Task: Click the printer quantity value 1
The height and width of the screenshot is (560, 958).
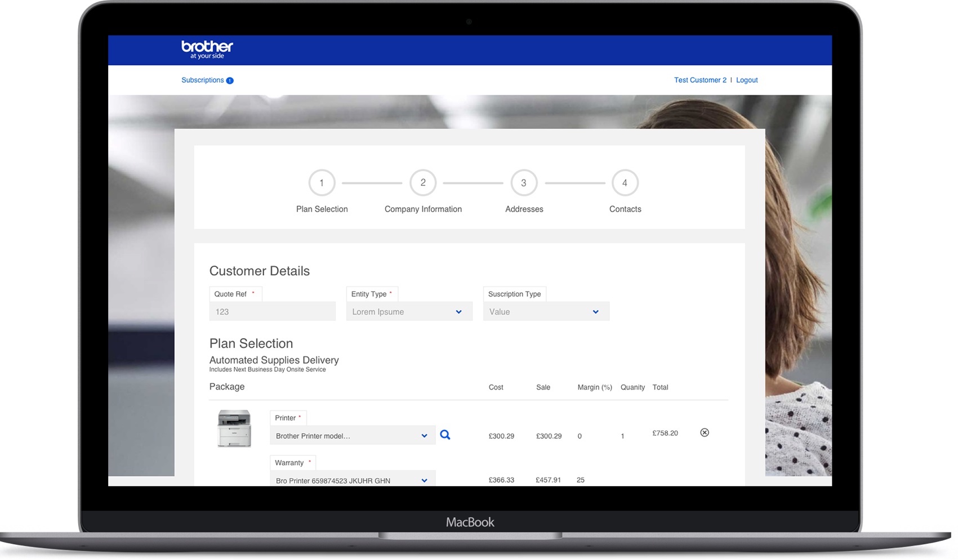Action: tap(622, 436)
